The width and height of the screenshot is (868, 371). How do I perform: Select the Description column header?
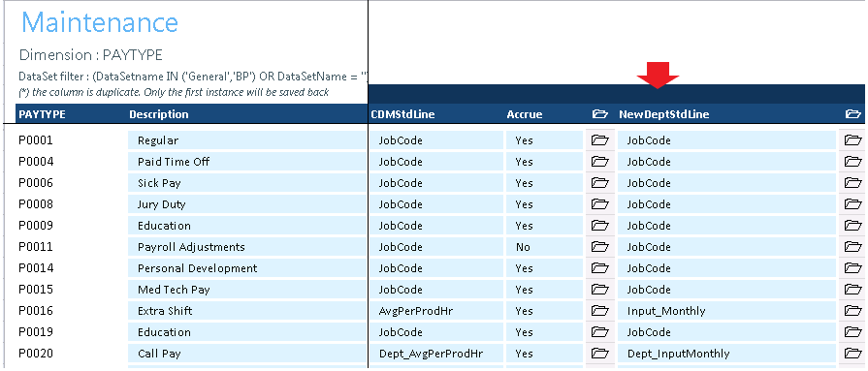point(159,114)
